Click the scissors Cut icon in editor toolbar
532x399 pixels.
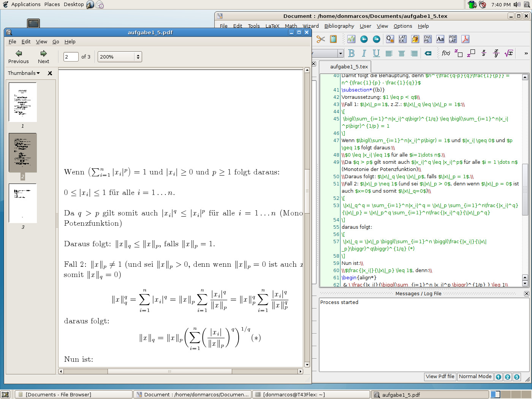321,39
